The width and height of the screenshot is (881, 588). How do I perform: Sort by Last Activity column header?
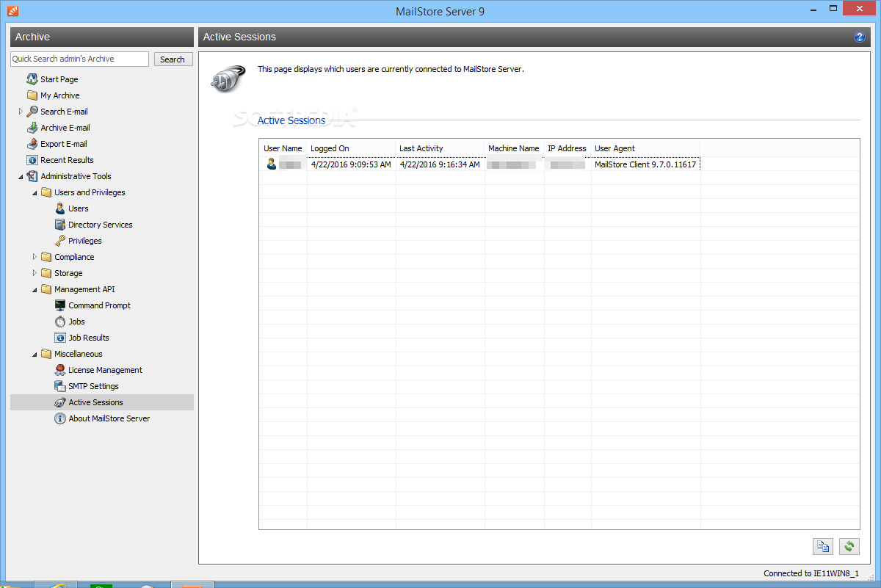click(440, 148)
